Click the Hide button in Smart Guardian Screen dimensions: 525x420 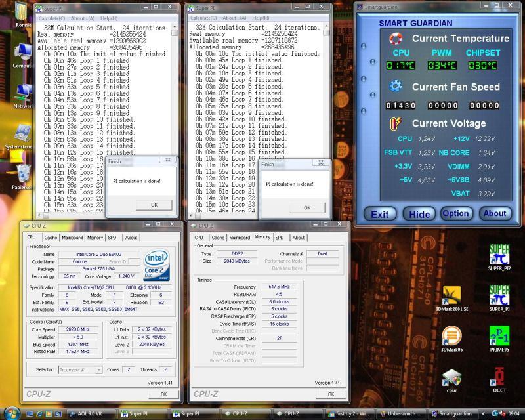pyautogui.click(x=419, y=214)
